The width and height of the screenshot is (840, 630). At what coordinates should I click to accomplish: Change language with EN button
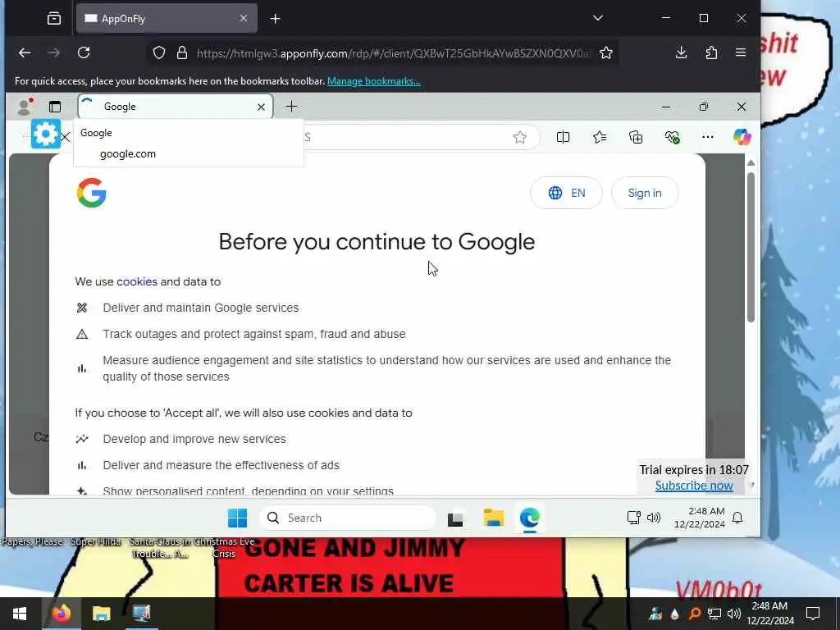[566, 193]
